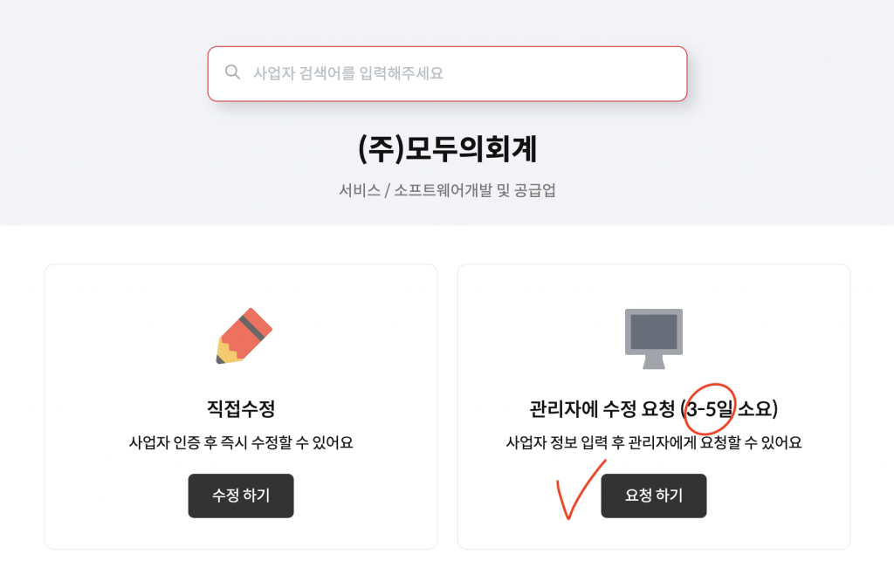Screen dimensions: 894x588
Task: Click the red pencil icon
Action: 244,336
